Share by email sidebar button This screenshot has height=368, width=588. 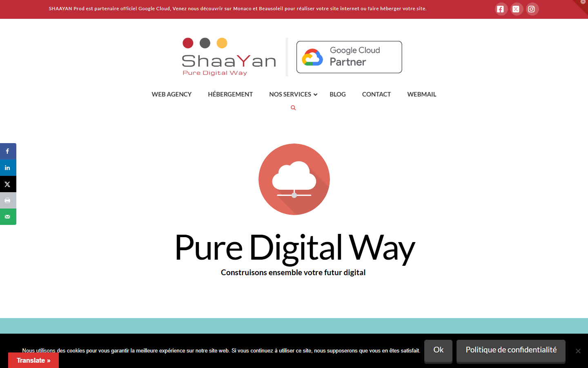(x=8, y=217)
